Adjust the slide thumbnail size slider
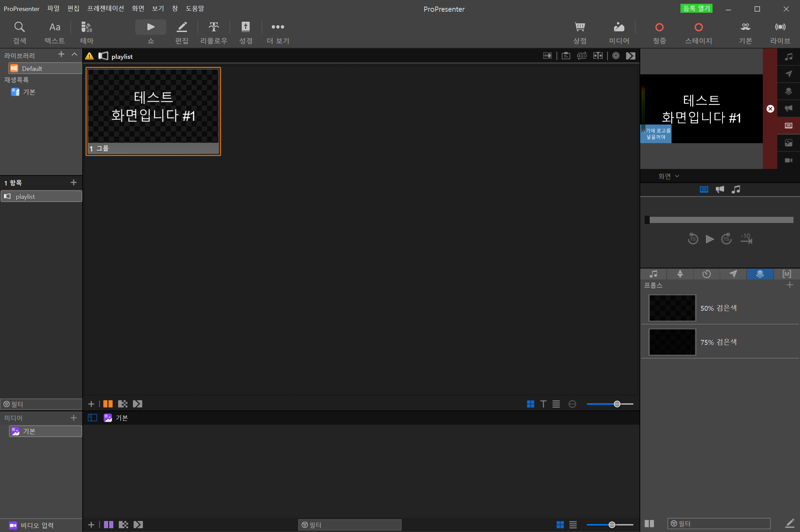The width and height of the screenshot is (800, 532). (x=617, y=404)
